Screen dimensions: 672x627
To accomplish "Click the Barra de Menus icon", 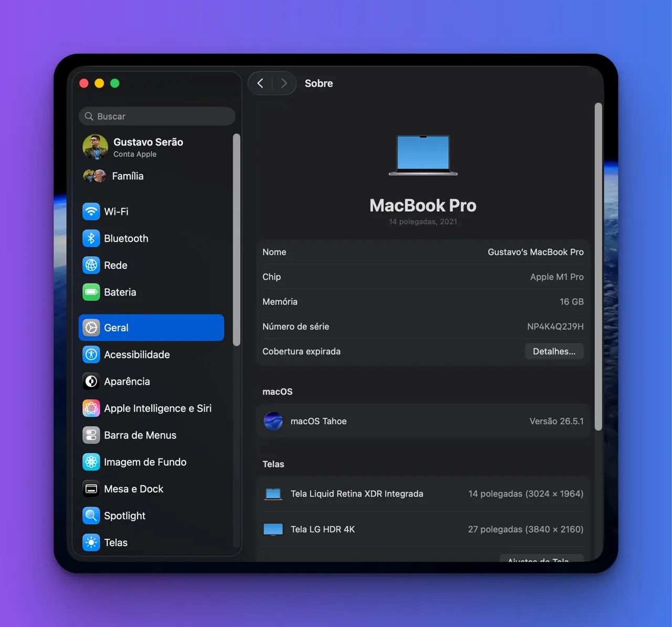I will pyautogui.click(x=91, y=435).
